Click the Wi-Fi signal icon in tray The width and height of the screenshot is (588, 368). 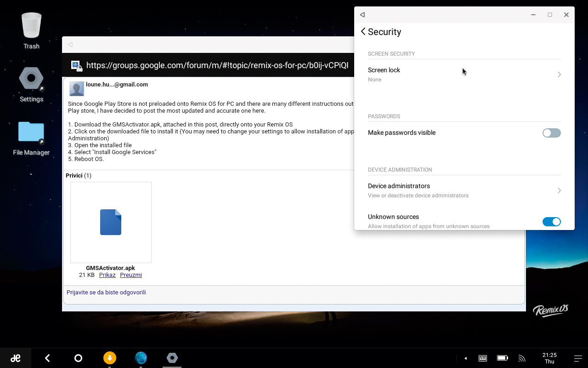522,358
